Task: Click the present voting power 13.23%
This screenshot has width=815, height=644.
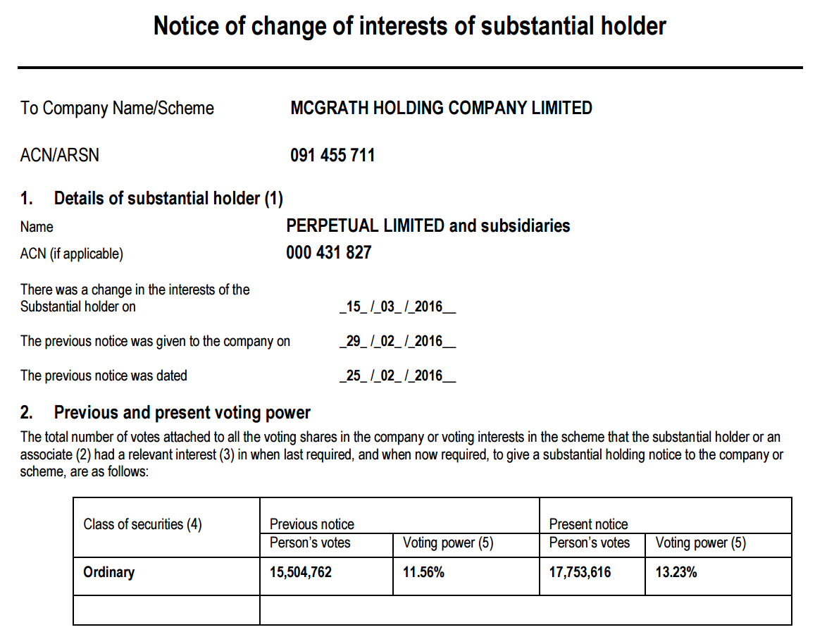Action: click(676, 572)
